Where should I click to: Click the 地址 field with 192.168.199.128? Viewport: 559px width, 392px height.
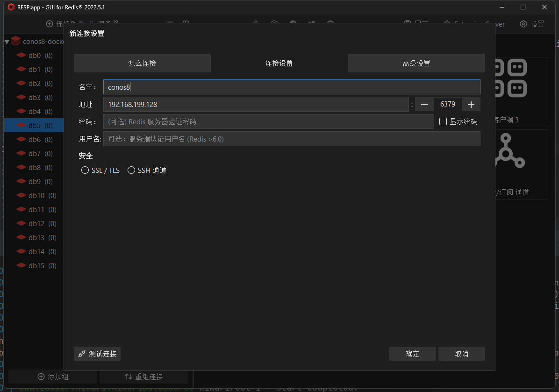pyautogui.click(x=256, y=104)
